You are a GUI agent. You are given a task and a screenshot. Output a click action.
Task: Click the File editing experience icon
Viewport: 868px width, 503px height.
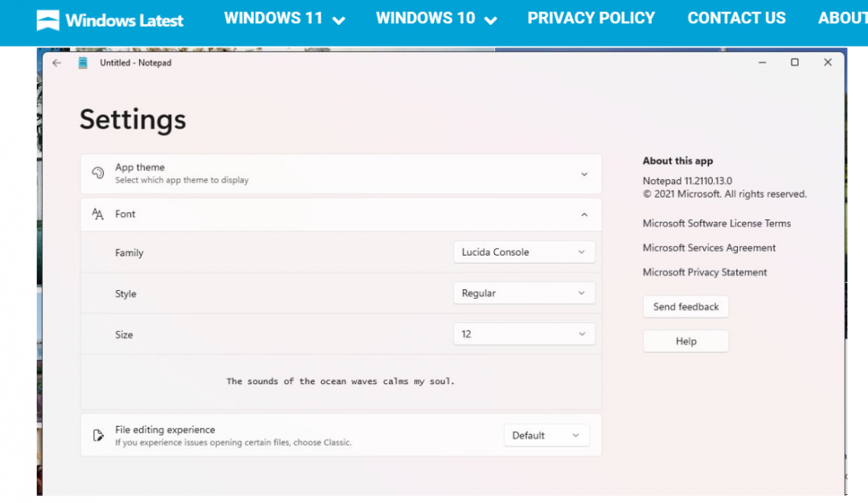pyautogui.click(x=98, y=436)
